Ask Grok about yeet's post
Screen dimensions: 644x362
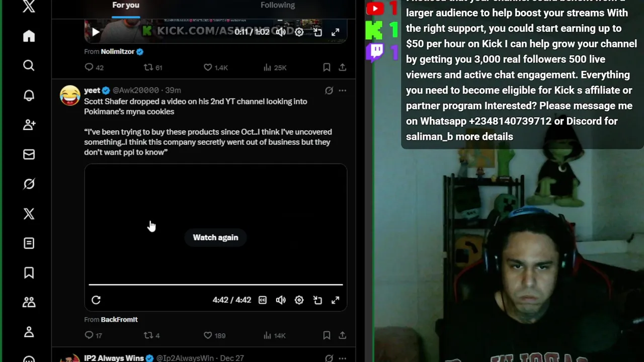(x=329, y=90)
